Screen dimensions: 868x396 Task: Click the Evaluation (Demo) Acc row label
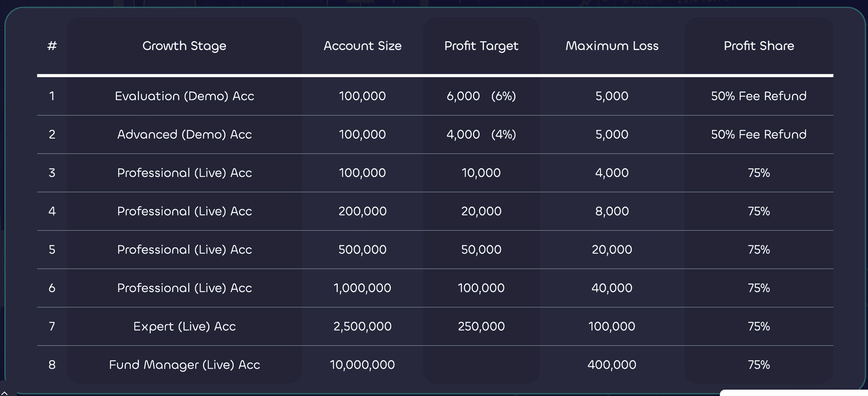(x=184, y=96)
